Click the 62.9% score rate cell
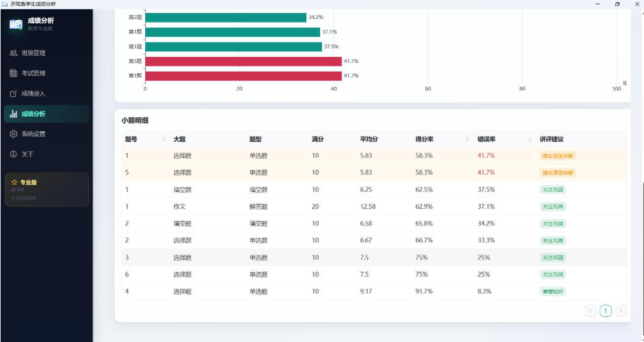The image size is (644, 342). [424, 207]
